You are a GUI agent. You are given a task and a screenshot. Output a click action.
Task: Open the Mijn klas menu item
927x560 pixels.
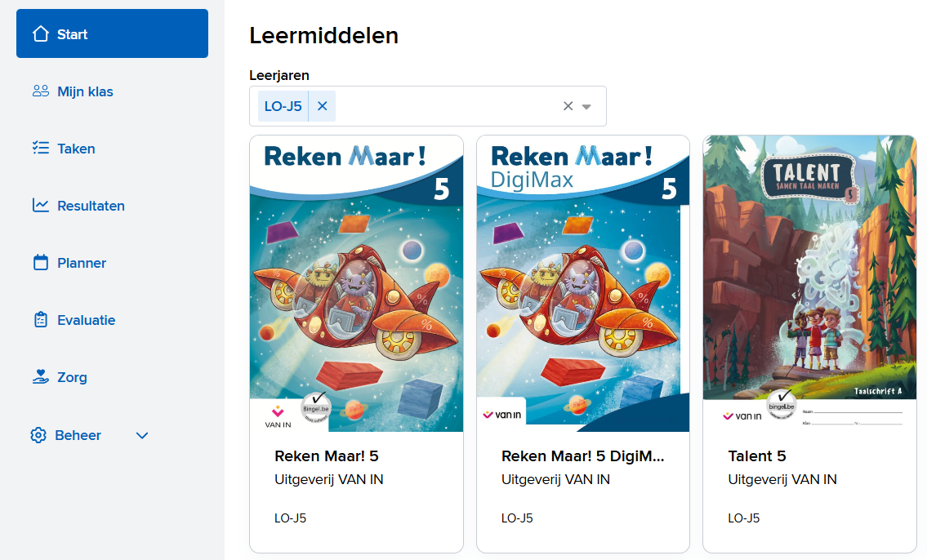pos(85,91)
